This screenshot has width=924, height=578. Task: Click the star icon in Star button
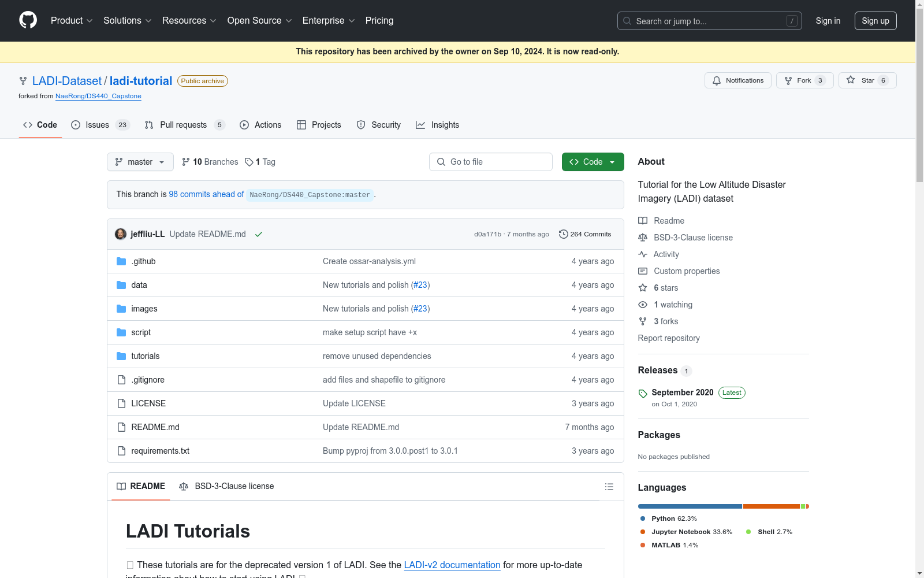click(851, 80)
